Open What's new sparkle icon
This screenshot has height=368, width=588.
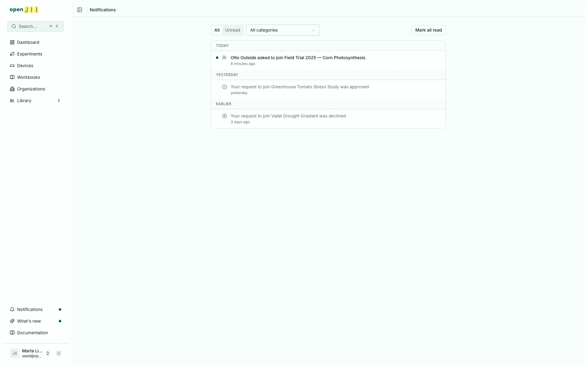[x=12, y=321]
